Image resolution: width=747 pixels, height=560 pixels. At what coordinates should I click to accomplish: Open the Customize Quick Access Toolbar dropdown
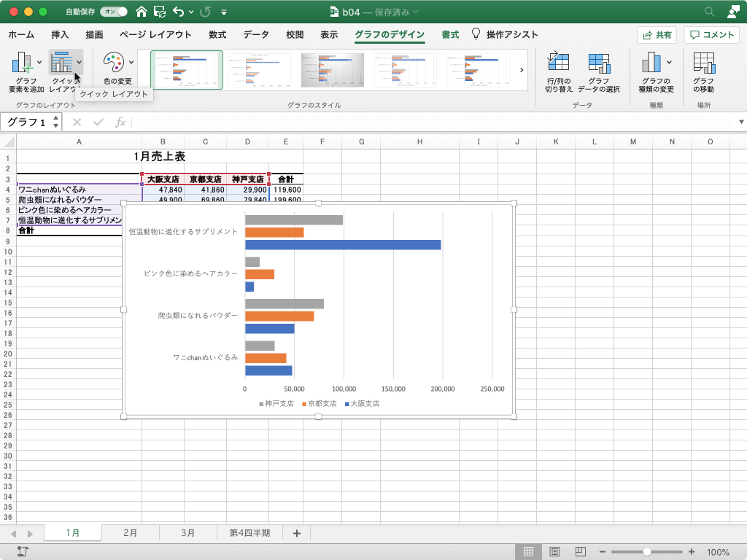(224, 12)
